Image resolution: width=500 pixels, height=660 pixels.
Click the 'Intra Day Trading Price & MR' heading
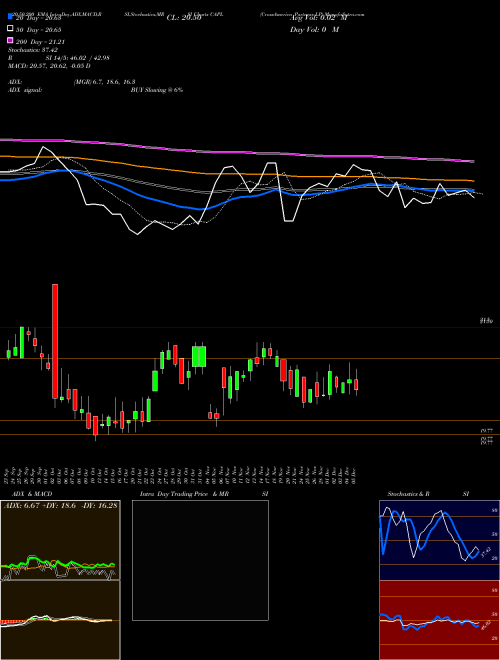[x=184, y=494]
